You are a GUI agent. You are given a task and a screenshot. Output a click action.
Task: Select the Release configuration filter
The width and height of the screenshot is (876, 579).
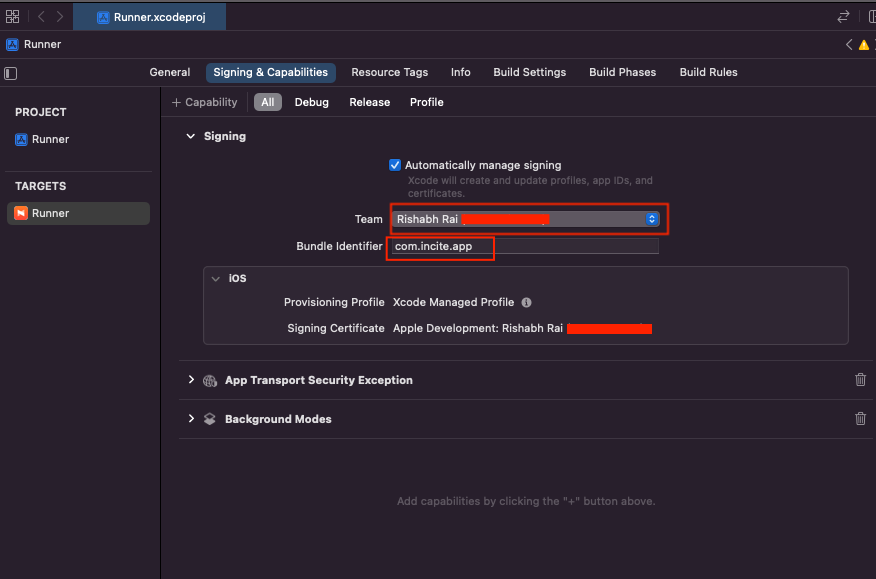coord(369,102)
